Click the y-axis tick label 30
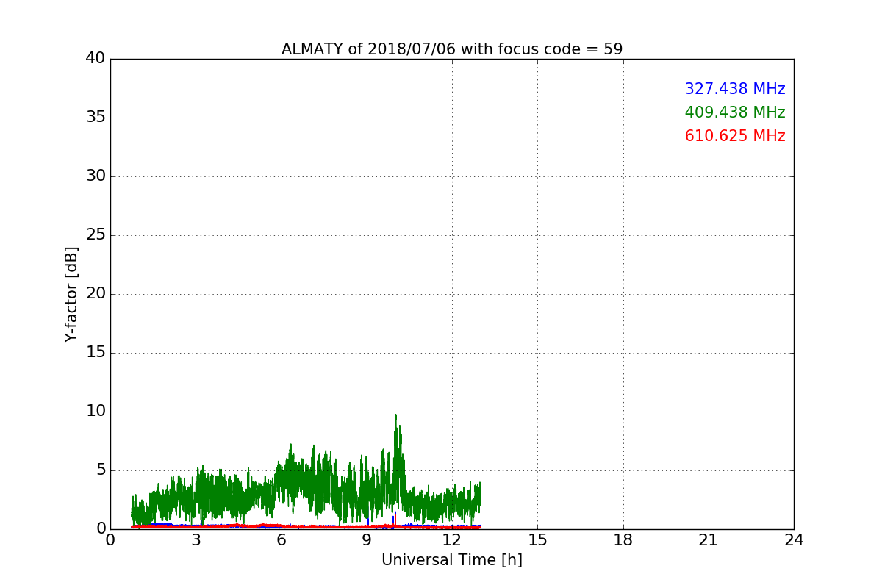The height and width of the screenshot is (588, 882). 96,176
